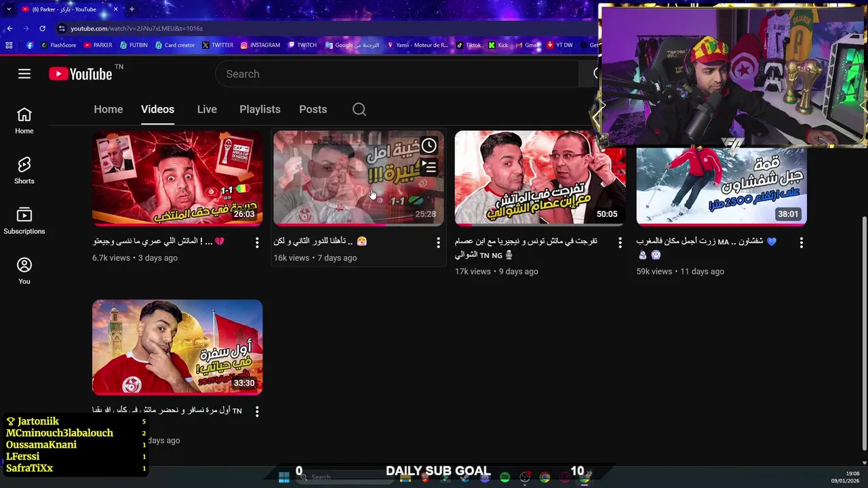Open the Windows Start button
The width and height of the screenshot is (868, 488).
point(284,477)
